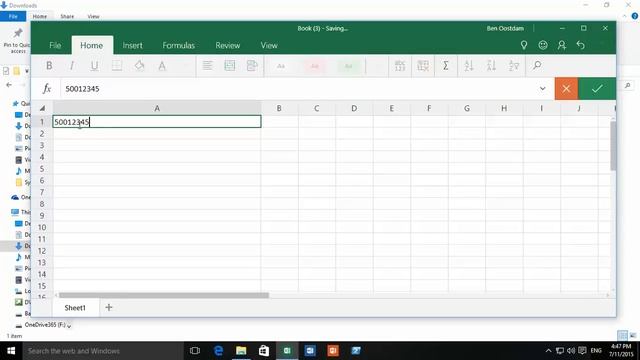Image resolution: width=640 pixels, height=360 pixels.
Task: Select the Sheet1 tab
Action: pos(75,308)
